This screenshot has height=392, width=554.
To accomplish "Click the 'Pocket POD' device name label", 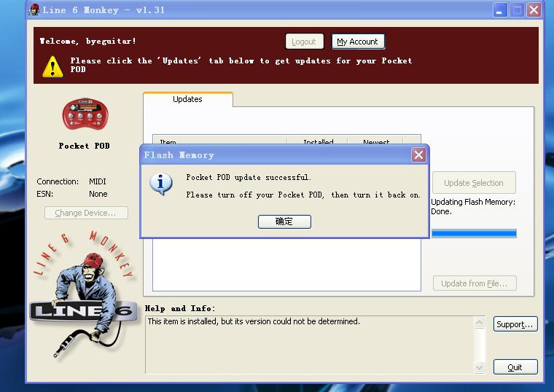I will (84, 146).
